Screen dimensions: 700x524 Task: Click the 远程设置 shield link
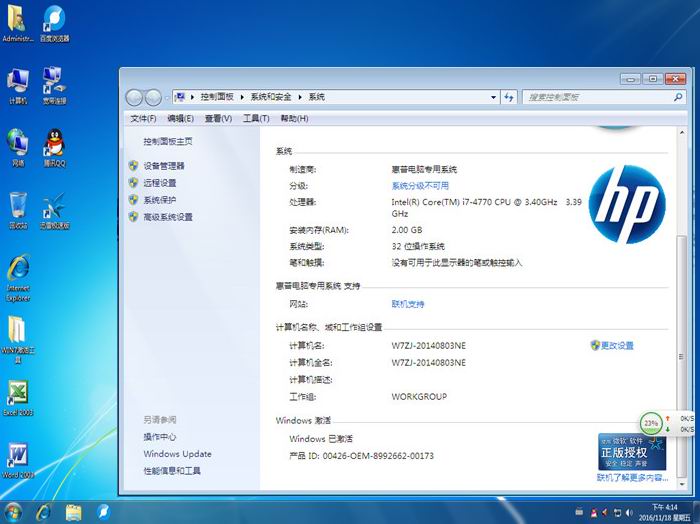[x=159, y=183]
